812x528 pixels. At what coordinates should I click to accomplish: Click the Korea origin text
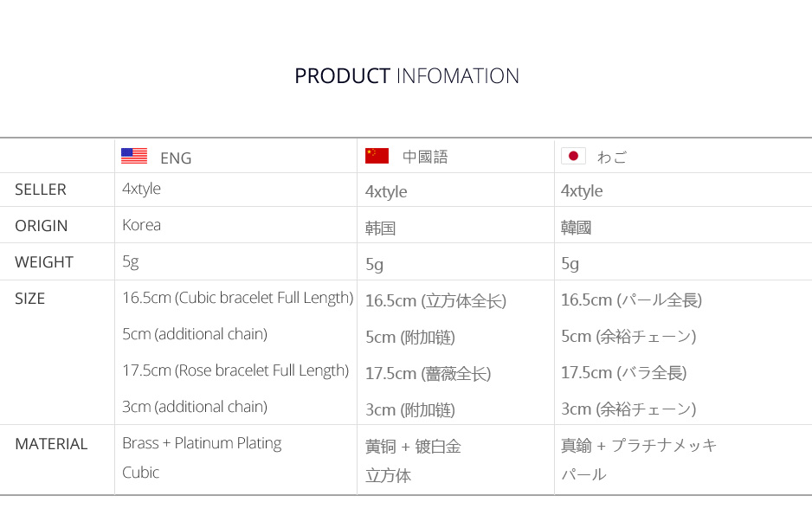pos(141,225)
